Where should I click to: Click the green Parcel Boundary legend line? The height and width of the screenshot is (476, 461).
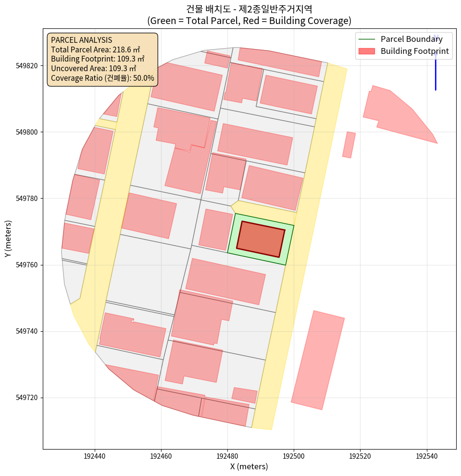pyautogui.click(x=366, y=39)
